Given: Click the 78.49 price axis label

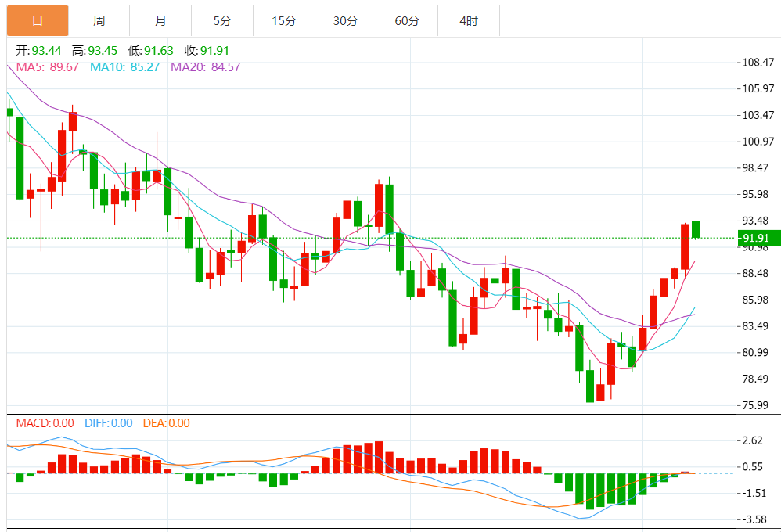Looking at the screenshot, I should pos(755,379).
